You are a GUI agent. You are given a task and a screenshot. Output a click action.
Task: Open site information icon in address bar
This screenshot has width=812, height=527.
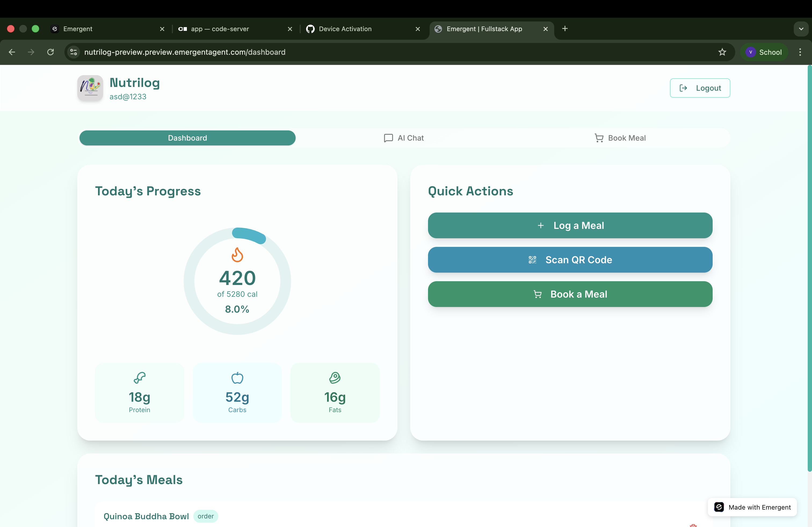tap(73, 52)
